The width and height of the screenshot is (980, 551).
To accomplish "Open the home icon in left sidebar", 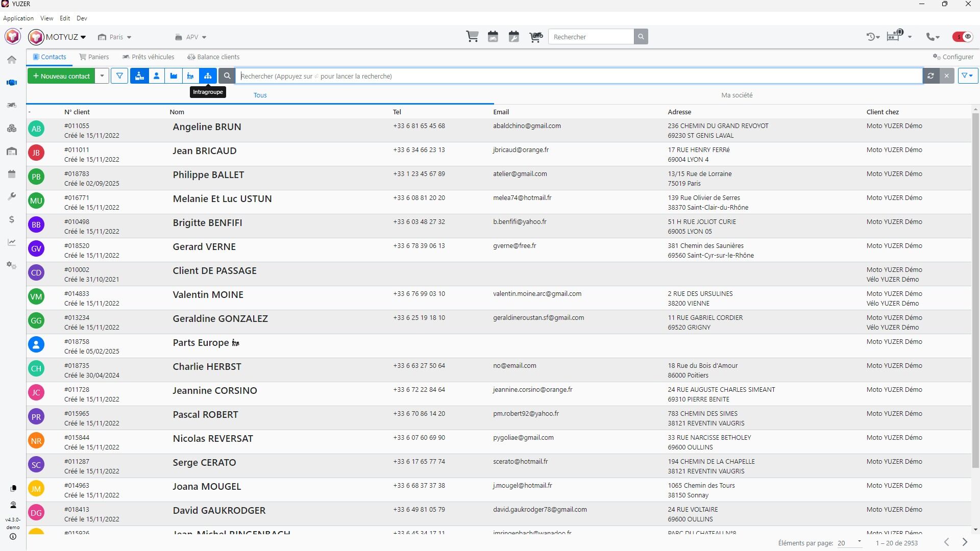I will pos(12,60).
